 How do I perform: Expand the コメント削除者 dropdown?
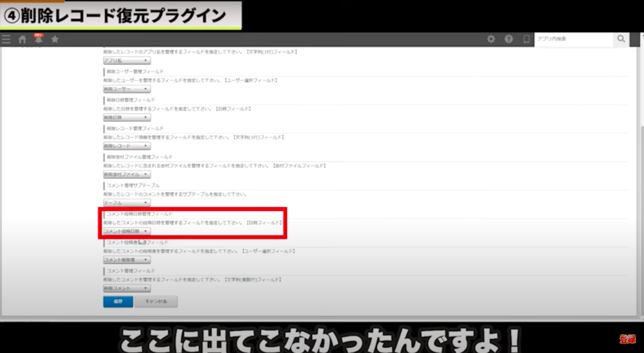pos(127,260)
